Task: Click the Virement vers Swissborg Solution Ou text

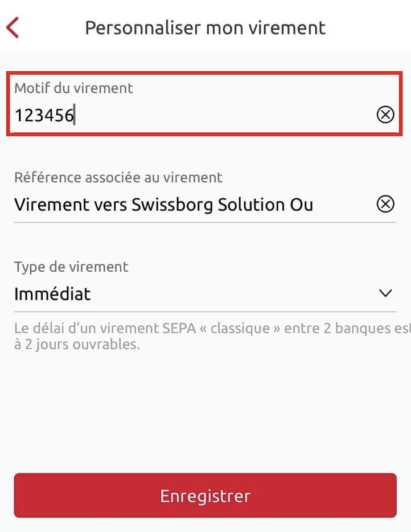Action: click(x=163, y=205)
